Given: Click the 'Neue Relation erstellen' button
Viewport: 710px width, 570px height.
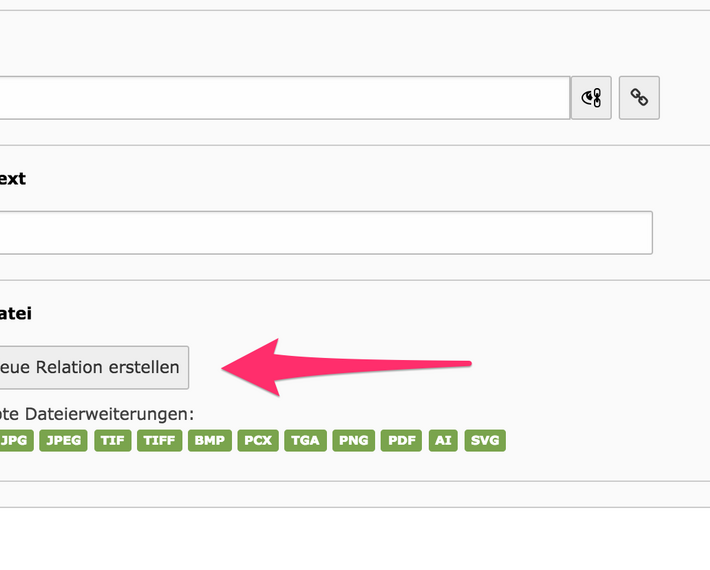Looking at the screenshot, I should coord(93,367).
